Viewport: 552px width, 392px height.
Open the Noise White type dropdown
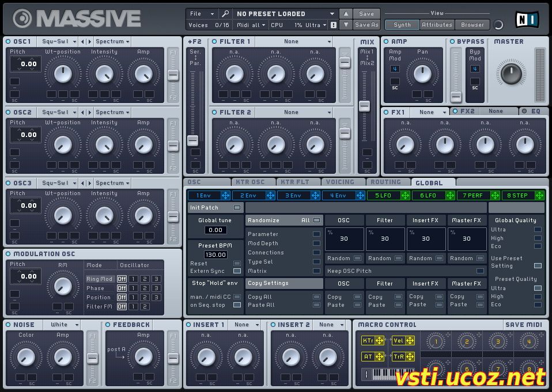[x=62, y=325]
